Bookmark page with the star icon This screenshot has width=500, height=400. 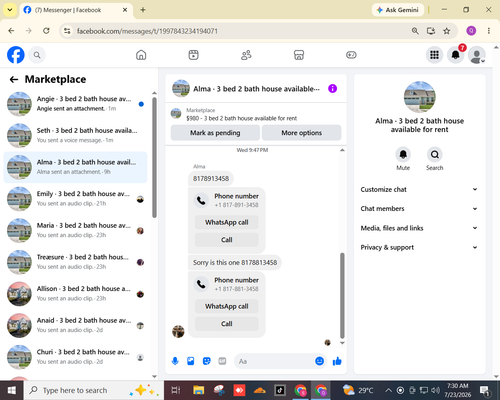[x=447, y=31]
